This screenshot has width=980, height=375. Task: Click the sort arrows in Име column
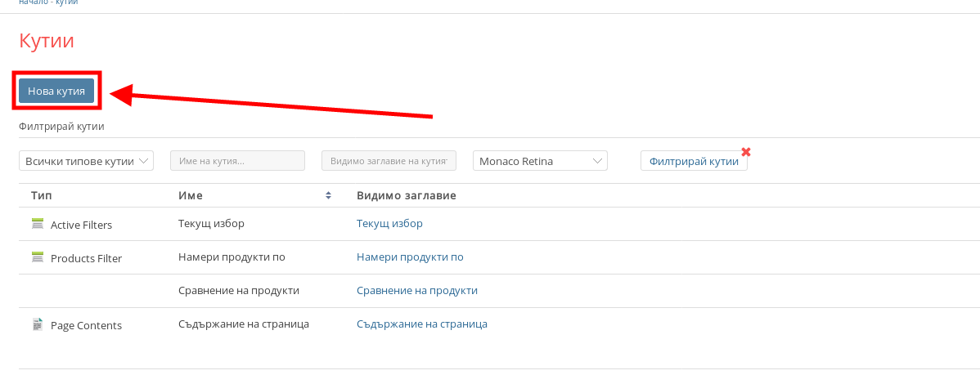(x=328, y=196)
